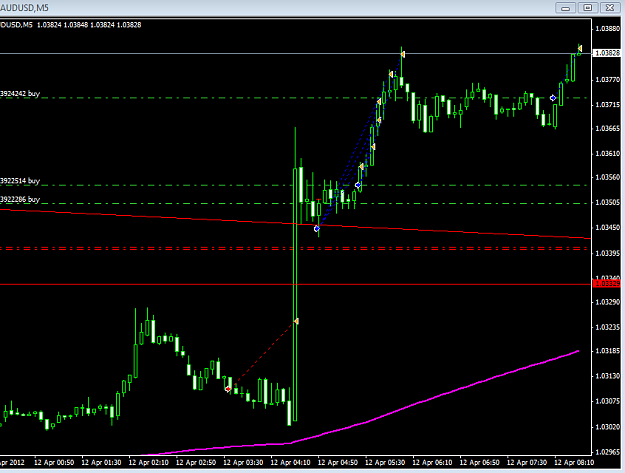
Task: Click the blue buy entry marker near the red trendline
Action: pyautogui.click(x=316, y=229)
